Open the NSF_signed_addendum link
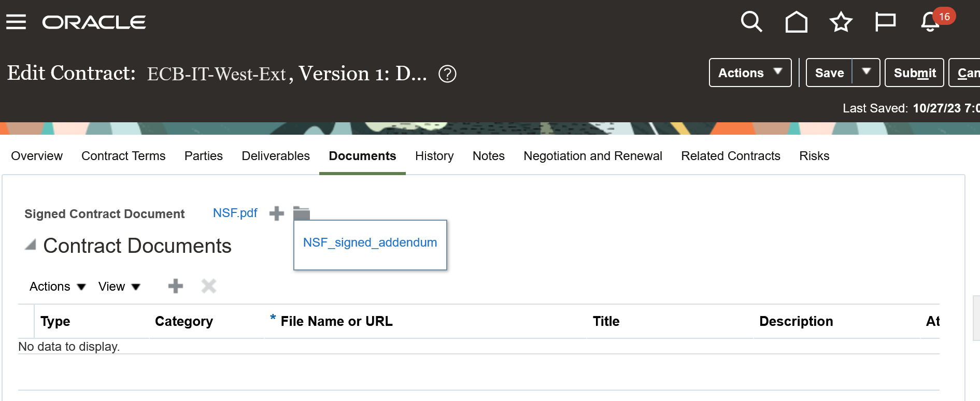980x401 pixels. (370, 242)
